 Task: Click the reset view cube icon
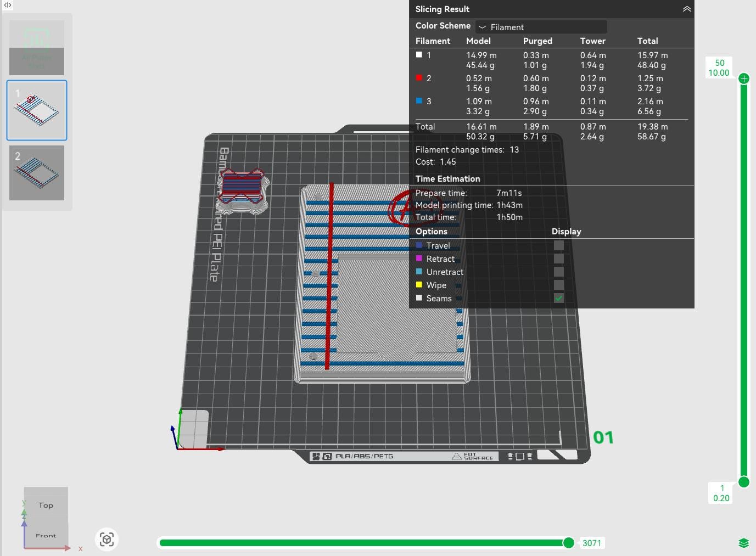(x=107, y=540)
